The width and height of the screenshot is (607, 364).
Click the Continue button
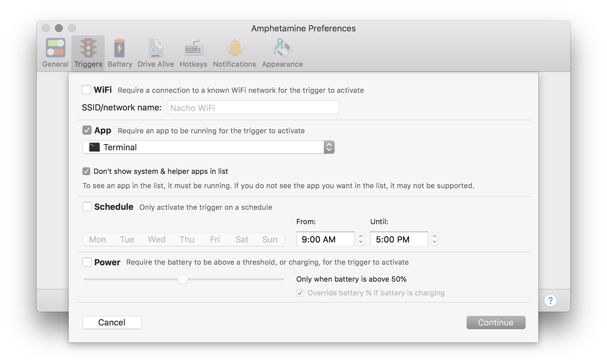pyautogui.click(x=496, y=323)
